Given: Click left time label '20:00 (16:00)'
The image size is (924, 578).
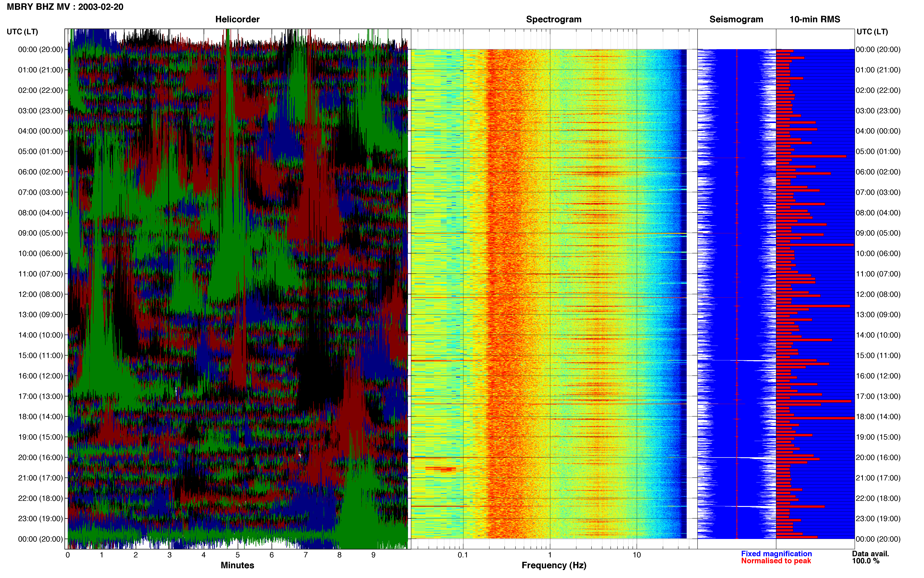Looking at the screenshot, I should point(41,458).
